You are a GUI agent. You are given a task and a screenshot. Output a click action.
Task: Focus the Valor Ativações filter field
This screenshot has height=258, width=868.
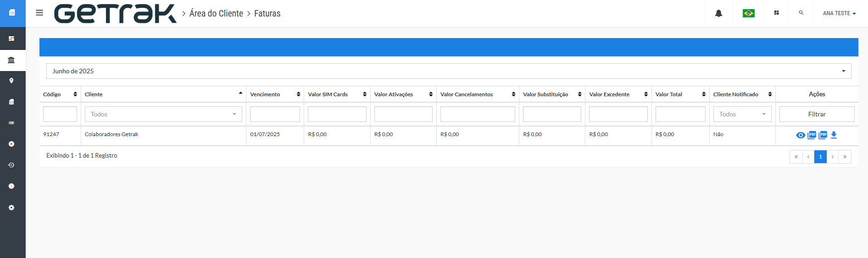(403, 114)
